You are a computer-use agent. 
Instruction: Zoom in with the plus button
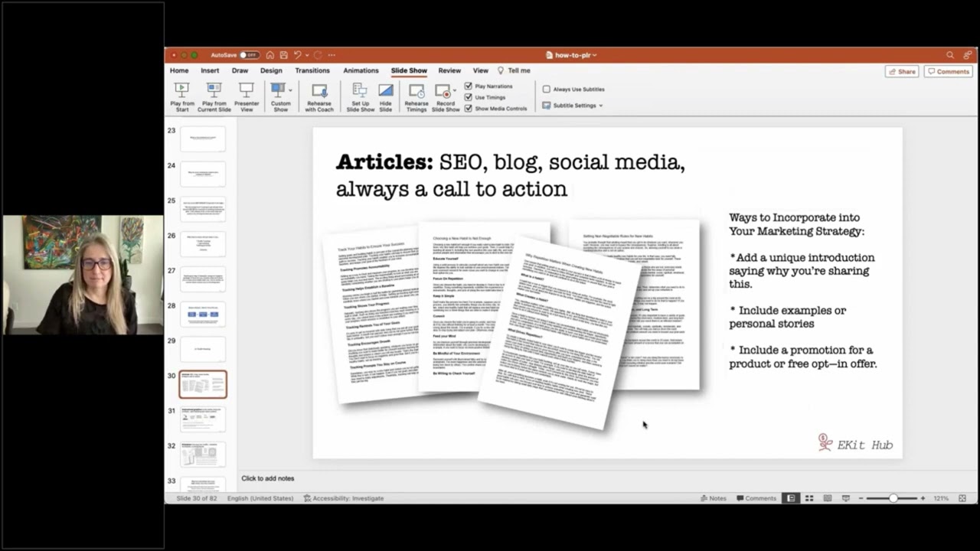coord(923,498)
